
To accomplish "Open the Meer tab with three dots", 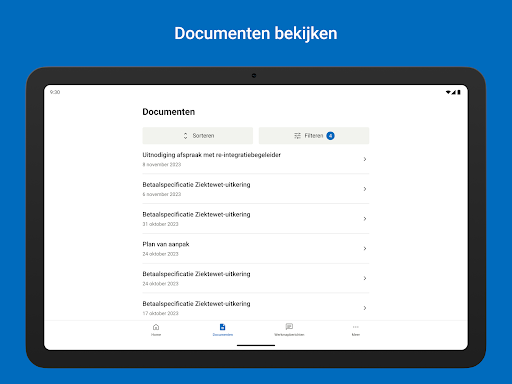I will (356, 330).
